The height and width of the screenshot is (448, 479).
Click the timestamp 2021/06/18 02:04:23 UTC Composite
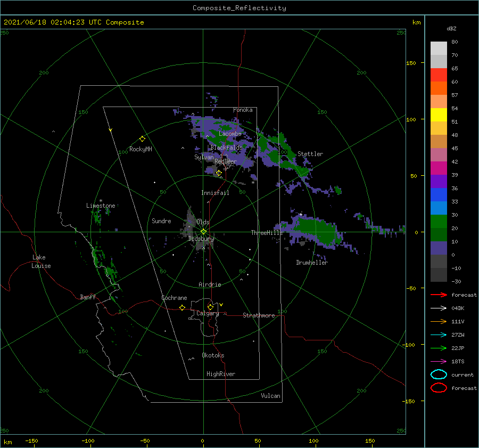click(x=73, y=22)
